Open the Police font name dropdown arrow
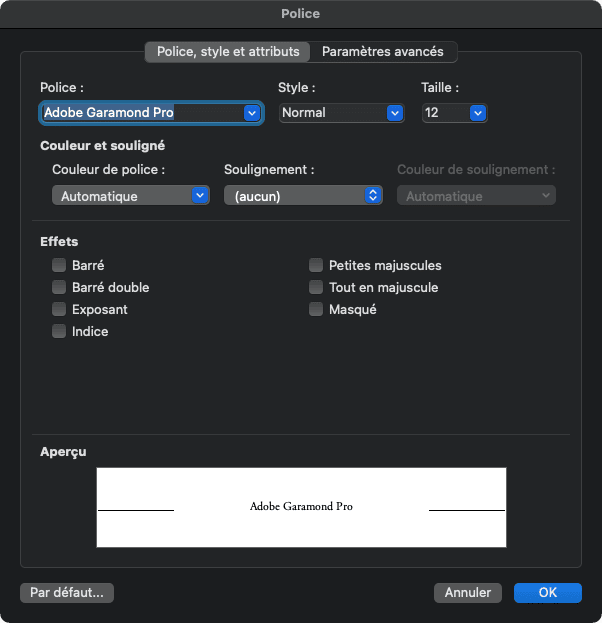 point(252,113)
